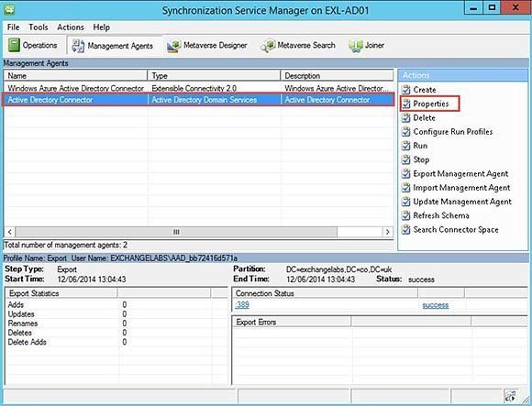
Task: Select the Management Agents tab label
Action: pyautogui.click(x=120, y=46)
